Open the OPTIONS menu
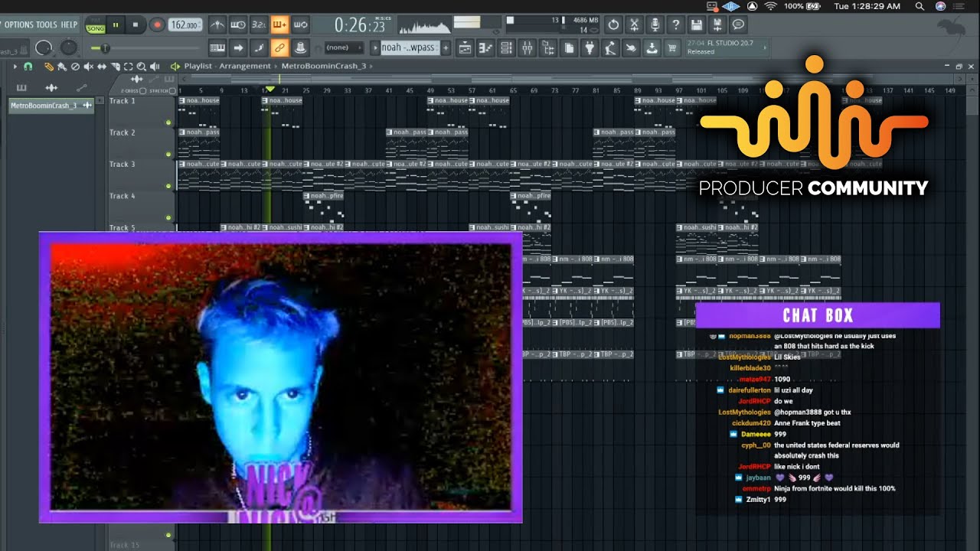This screenshot has width=980, height=551. click(x=18, y=24)
